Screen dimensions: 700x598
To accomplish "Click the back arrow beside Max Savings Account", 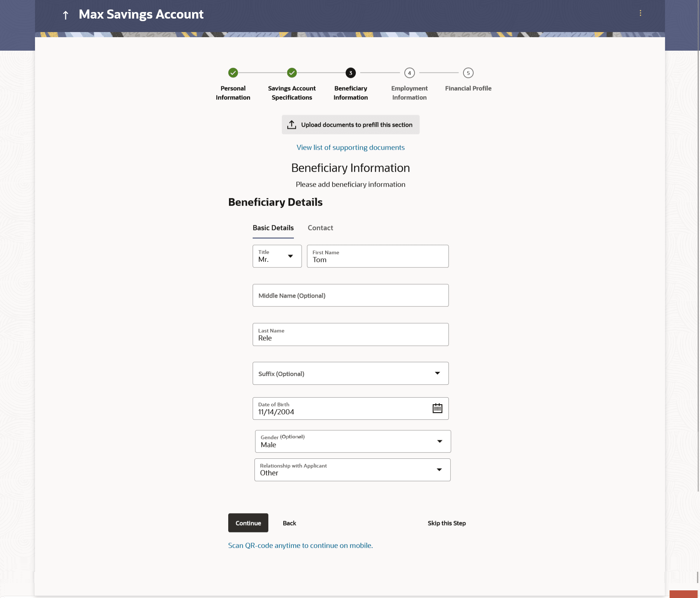I will point(66,15).
